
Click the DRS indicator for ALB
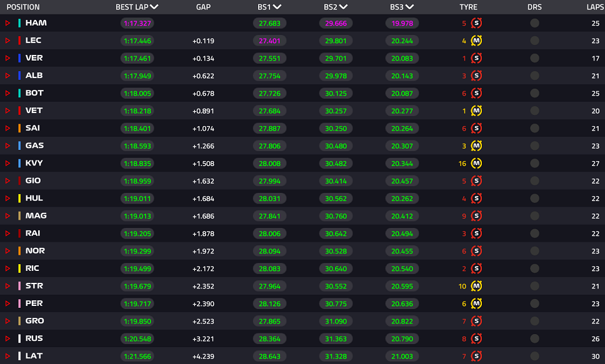point(534,76)
